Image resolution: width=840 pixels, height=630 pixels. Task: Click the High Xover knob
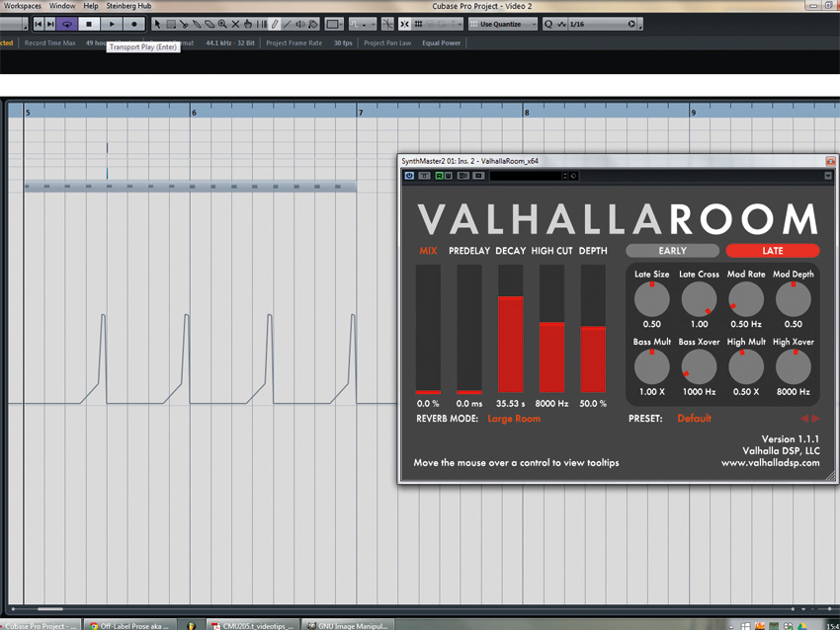click(x=794, y=367)
